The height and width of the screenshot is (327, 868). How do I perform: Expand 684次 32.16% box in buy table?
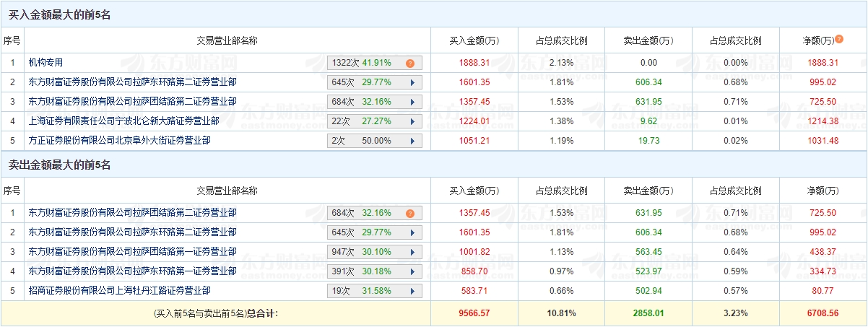coord(374,102)
